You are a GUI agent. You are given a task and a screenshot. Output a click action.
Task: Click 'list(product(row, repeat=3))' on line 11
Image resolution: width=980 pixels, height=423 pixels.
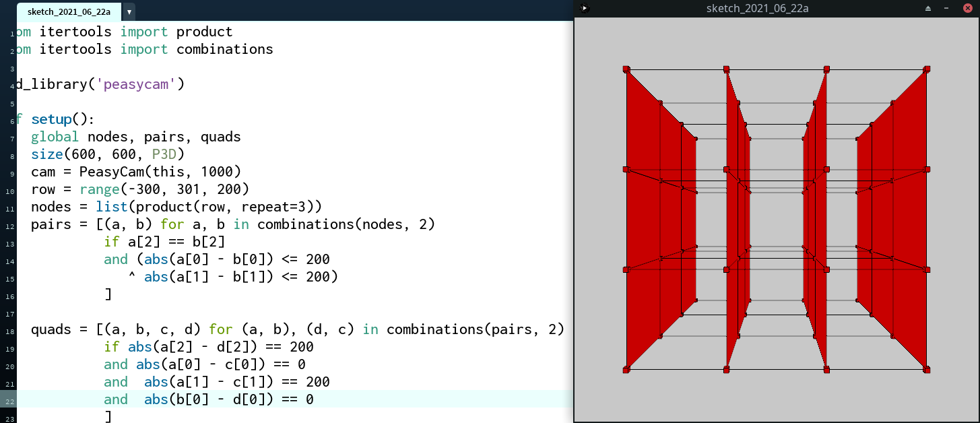coord(208,207)
